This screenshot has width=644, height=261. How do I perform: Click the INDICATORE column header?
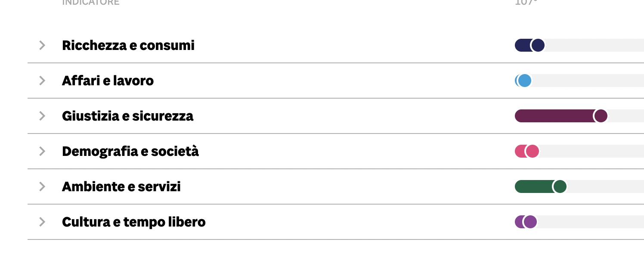(x=91, y=3)
